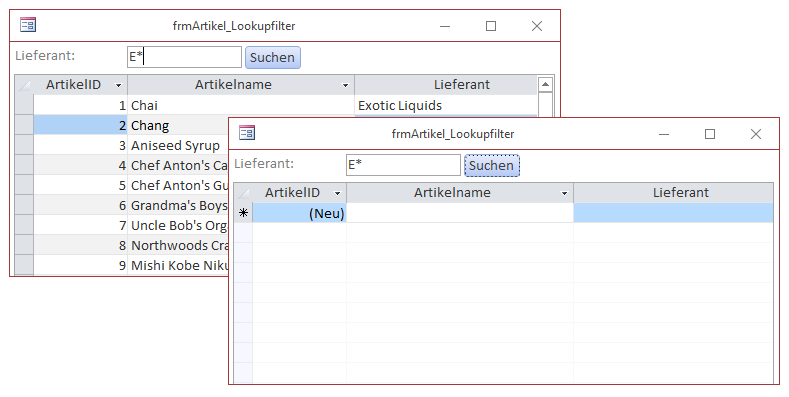The height and width of the screenshot is (397, 789).
Task: Click the Suchen button in the front window
Action: (492, 166)
